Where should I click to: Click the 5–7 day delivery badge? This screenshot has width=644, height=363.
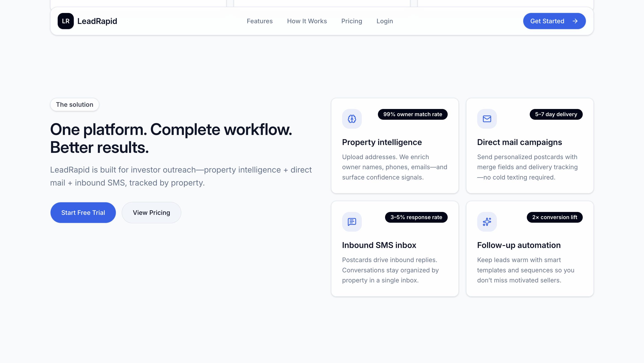(x=556, y=114)
